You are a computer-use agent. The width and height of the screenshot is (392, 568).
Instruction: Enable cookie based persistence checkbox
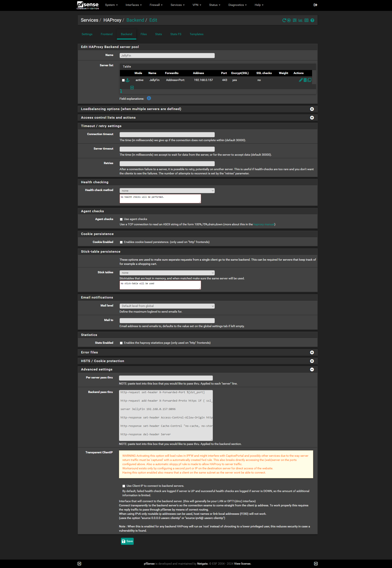(121, 242)
